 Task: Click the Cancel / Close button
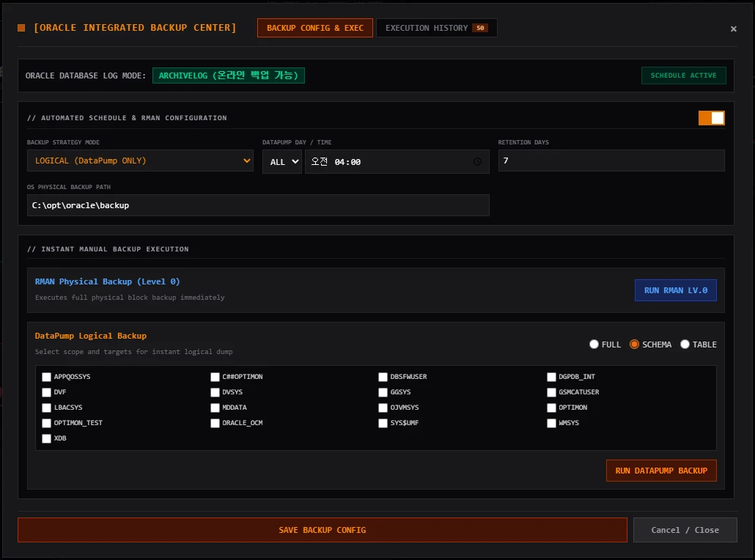pos(685,530)
